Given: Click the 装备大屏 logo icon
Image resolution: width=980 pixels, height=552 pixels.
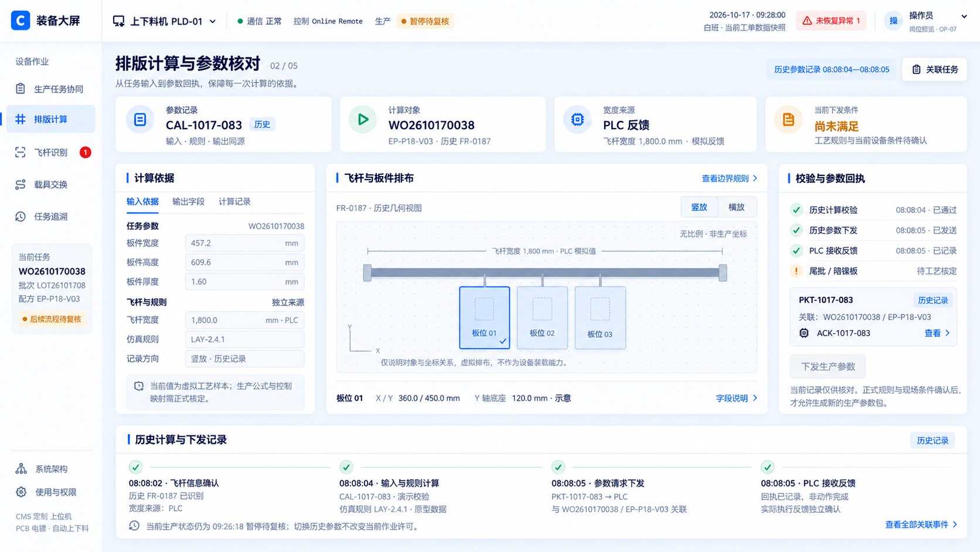Looking at the screenshot, I should pyautogui.click(x=21, y=21).
